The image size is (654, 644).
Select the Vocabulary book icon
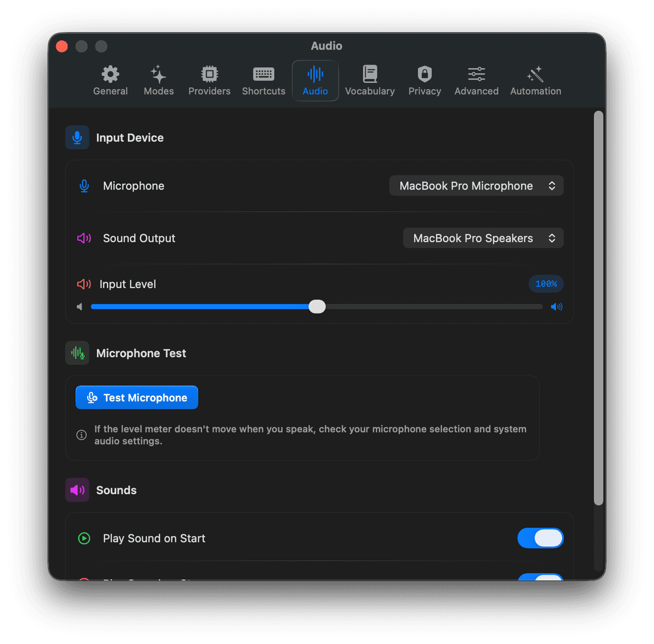370,73
